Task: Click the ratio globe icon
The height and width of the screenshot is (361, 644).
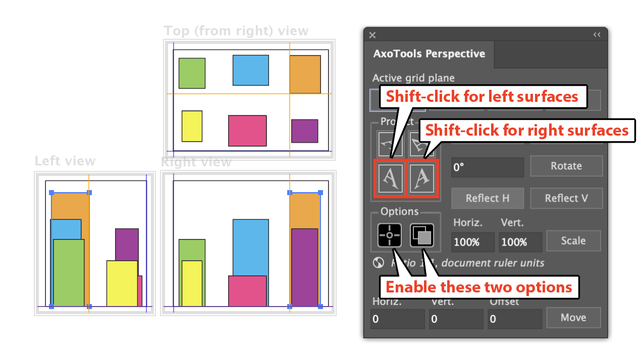Action: pos(378,263)
